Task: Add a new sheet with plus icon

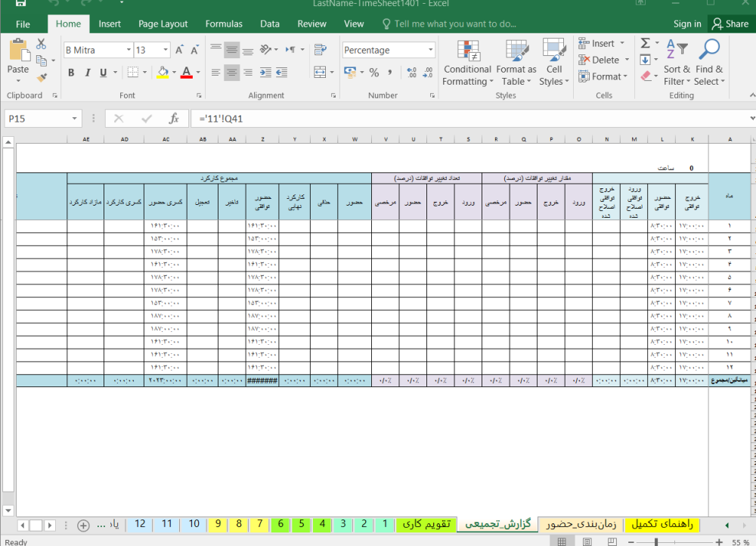Action: pyautogui.click(x=83, y=525)
